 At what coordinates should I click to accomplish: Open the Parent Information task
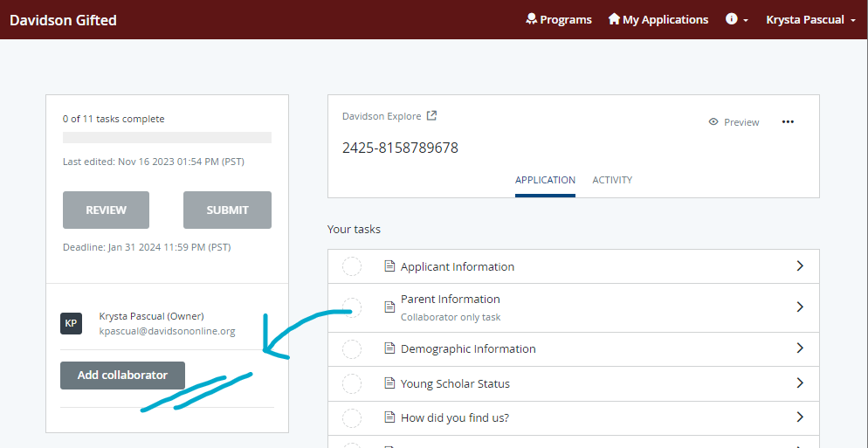click(574, 307)
